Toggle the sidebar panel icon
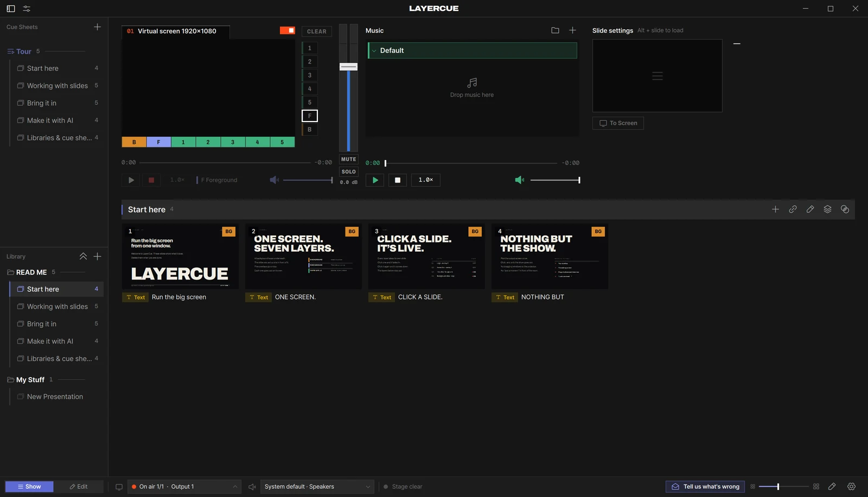Screen dimensions: 868x497 pos(11,9)
